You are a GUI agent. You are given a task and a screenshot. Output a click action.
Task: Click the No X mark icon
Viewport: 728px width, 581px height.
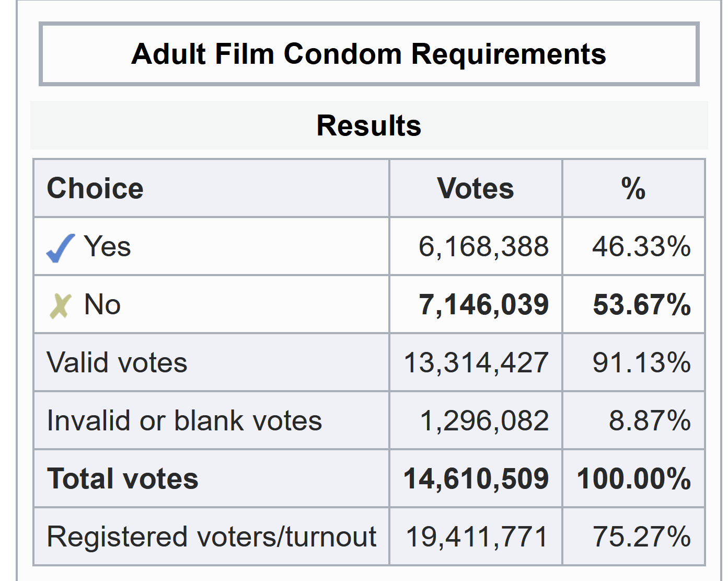pyautogui.click(x=60, y=305)
